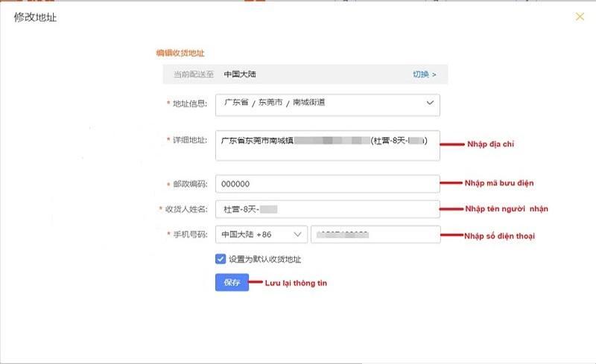The height and width of the screenshot is (364, 596).
Task: Click the chevron arrow in the address selector
Action: pyautogui.click(x=430, y=103)
